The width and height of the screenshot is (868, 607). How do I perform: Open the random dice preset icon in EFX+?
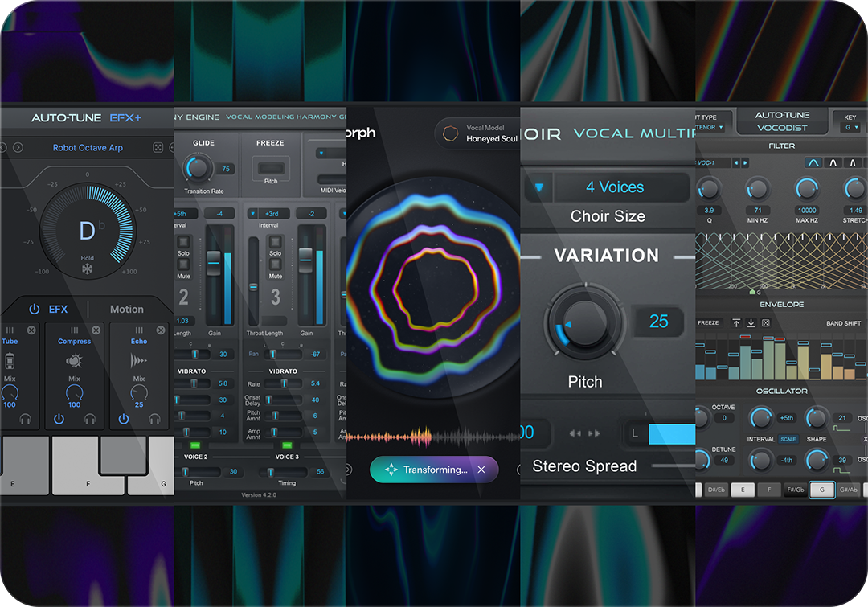point(158,147)
